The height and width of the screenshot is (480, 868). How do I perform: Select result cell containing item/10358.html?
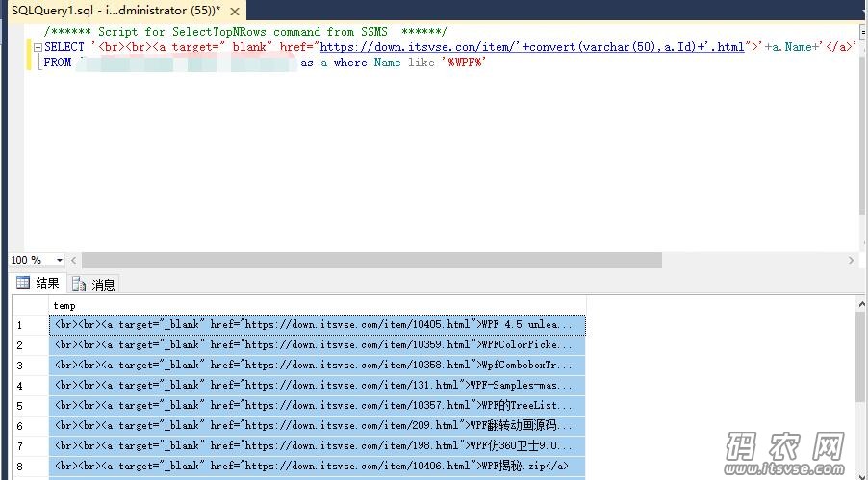point(318,366)
